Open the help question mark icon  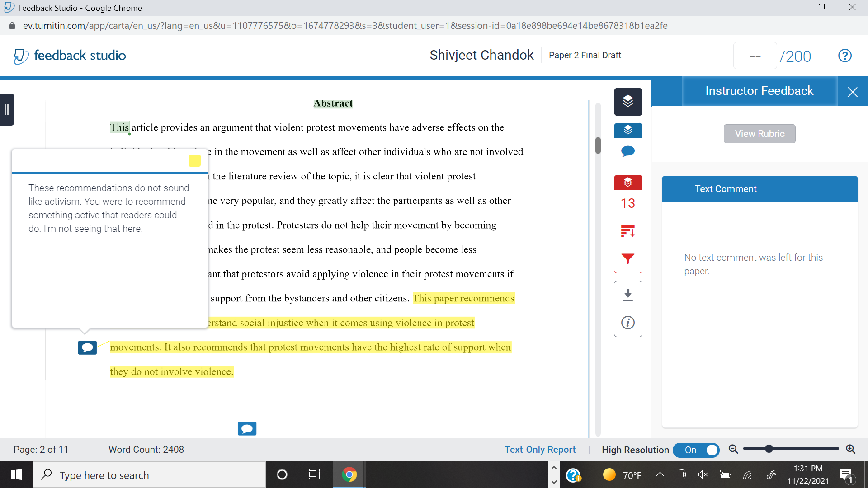coord(844,56)
